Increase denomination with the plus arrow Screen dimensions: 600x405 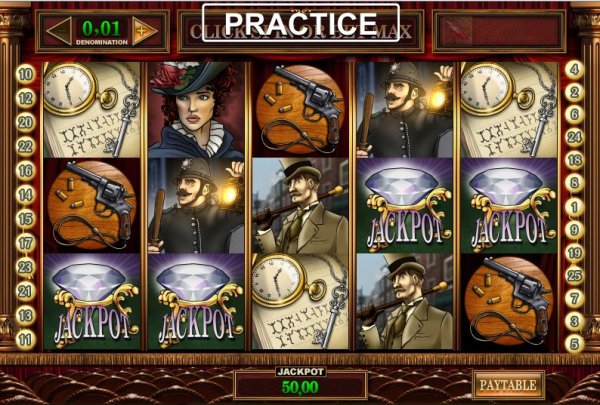tap(144, 31)
